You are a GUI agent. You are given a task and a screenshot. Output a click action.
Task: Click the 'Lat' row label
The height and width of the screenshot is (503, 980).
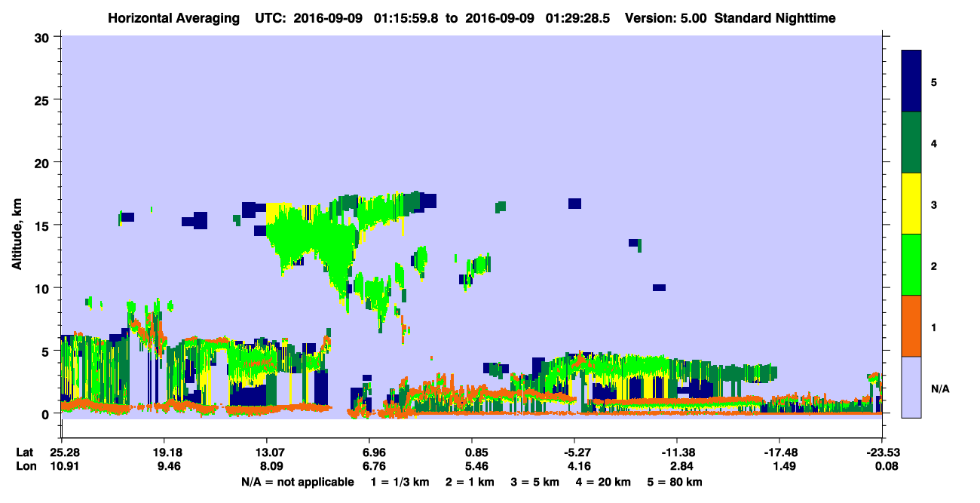(x=24, y=452)
